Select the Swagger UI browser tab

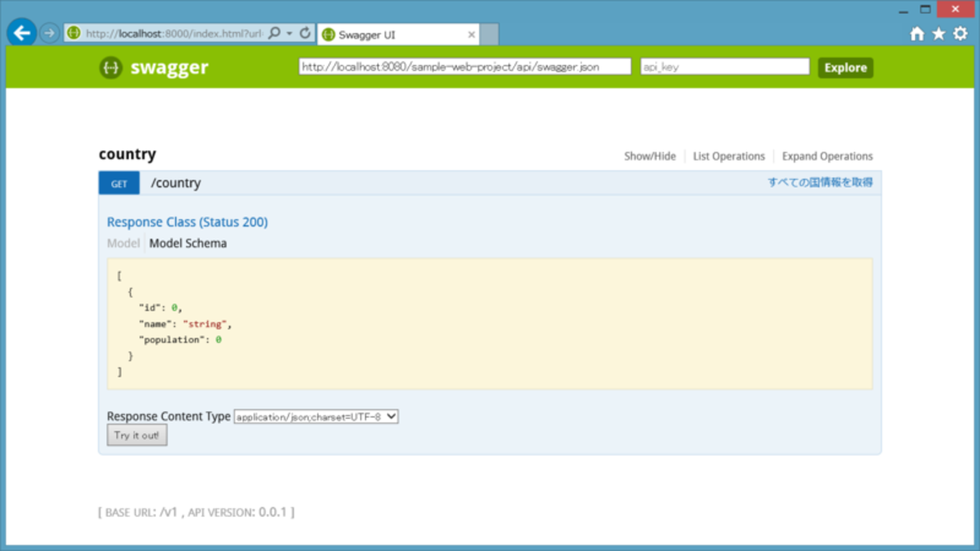[x=398, y=35]
